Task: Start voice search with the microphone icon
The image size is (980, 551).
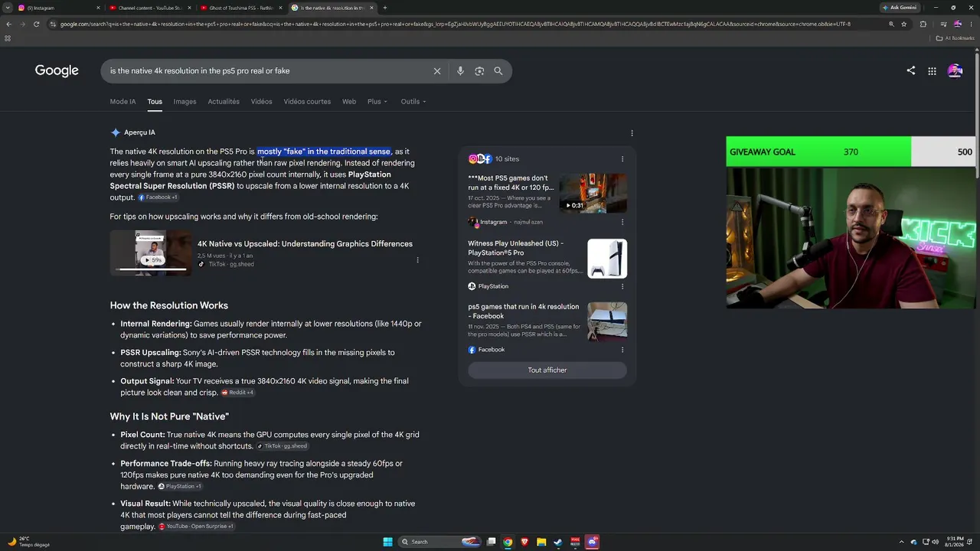Action: 460,71
